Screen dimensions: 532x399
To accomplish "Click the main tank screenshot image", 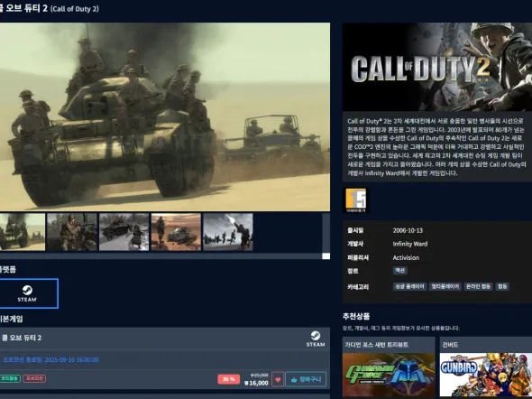I will click(x=164, y=116).
